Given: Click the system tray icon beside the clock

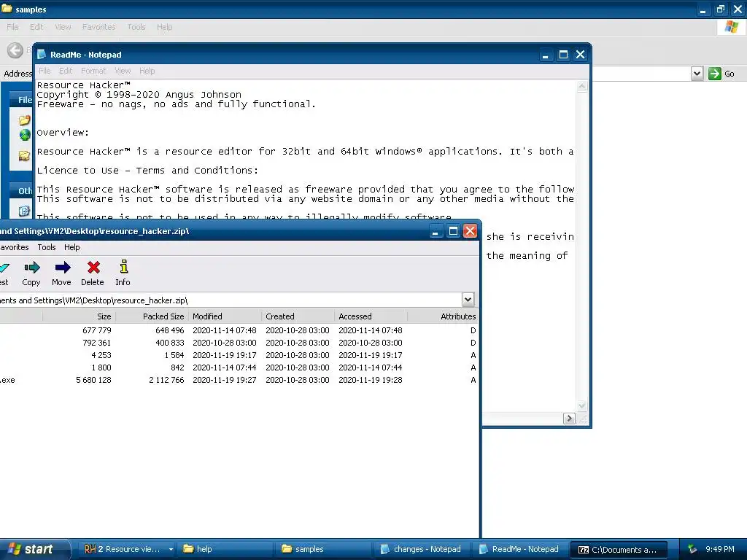Looking at the screenshot, I should (x=693, y=549).
